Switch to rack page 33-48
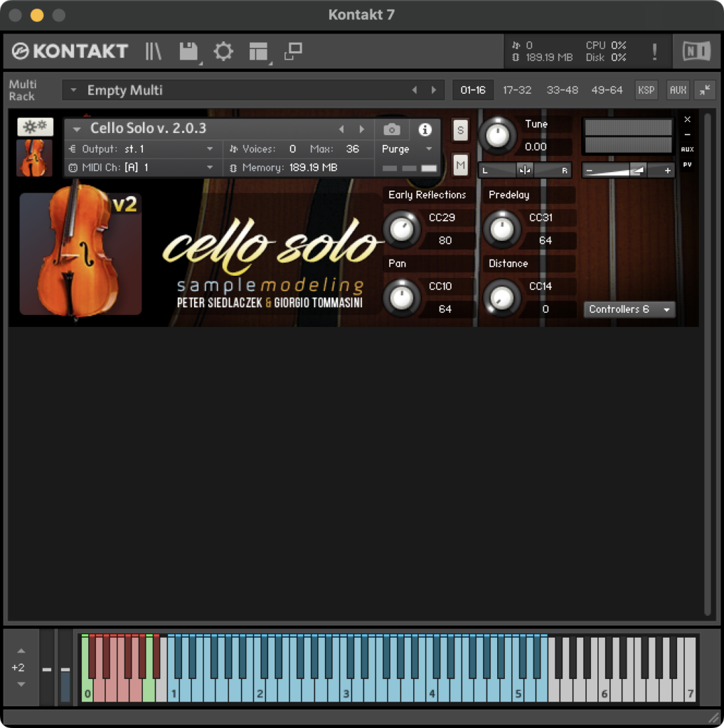Viewport: 724px width, 728px height. click(x=562, y=90)
